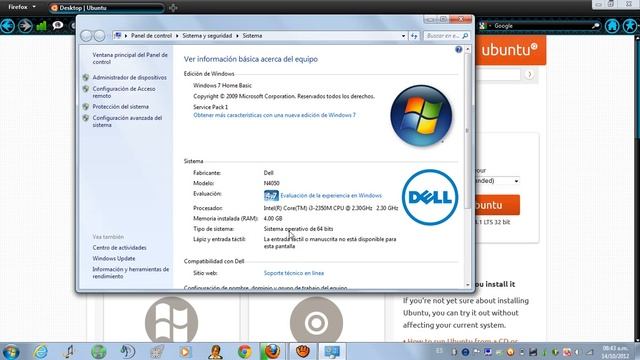
Task: Click Firefox home button
Action: point(612,26)
